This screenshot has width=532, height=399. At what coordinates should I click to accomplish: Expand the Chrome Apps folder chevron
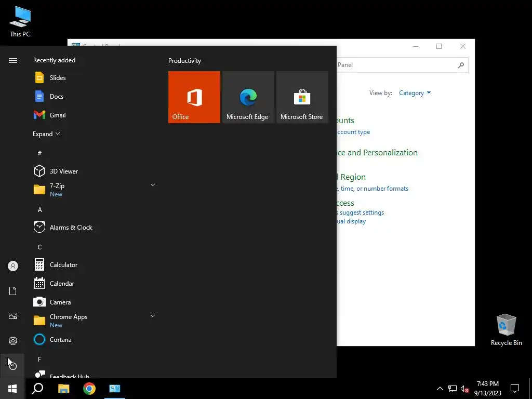pos(153,316)
